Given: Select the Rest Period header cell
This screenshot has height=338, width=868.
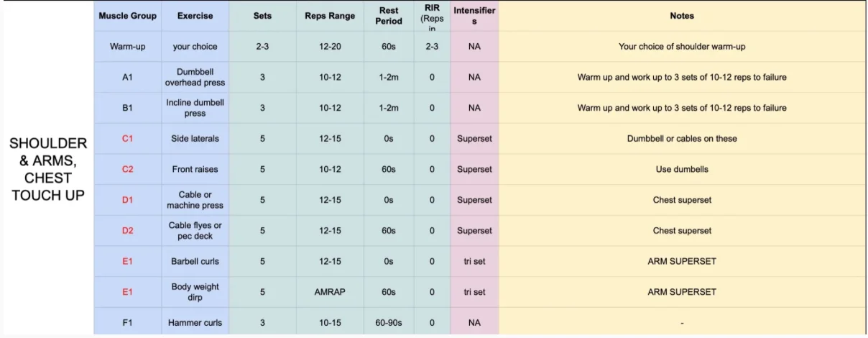Looking at the screenshot, I should click(389, 16).
